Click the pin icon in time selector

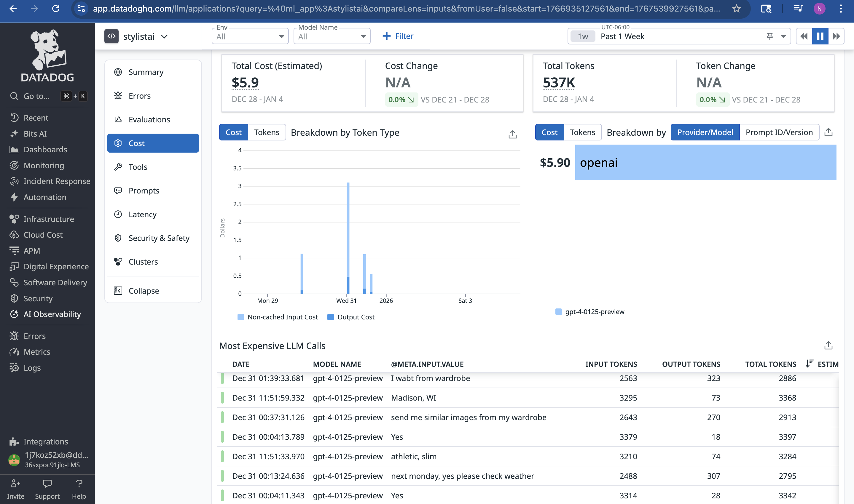coord(770,36)
